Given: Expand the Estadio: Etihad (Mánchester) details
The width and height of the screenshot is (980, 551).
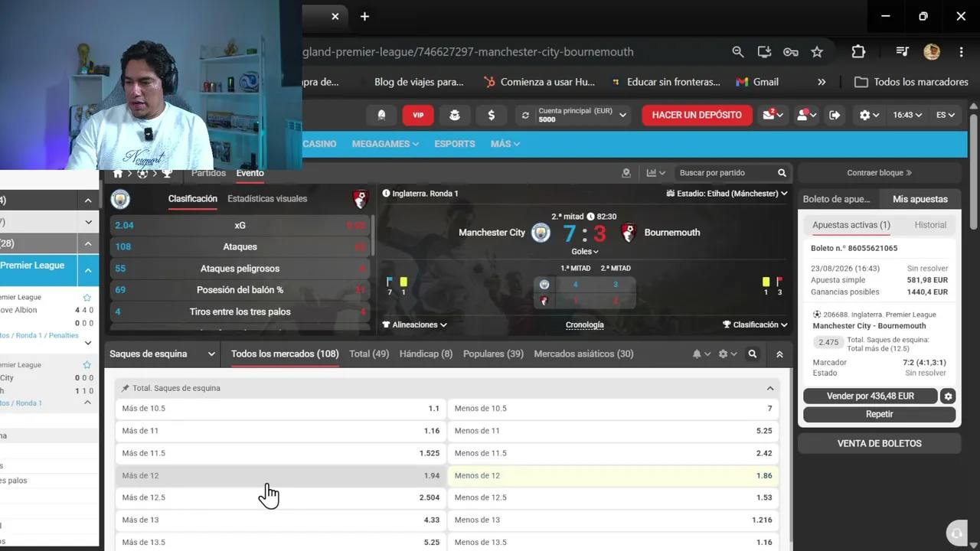Looking at the screenshot, I should click(727, 194).
